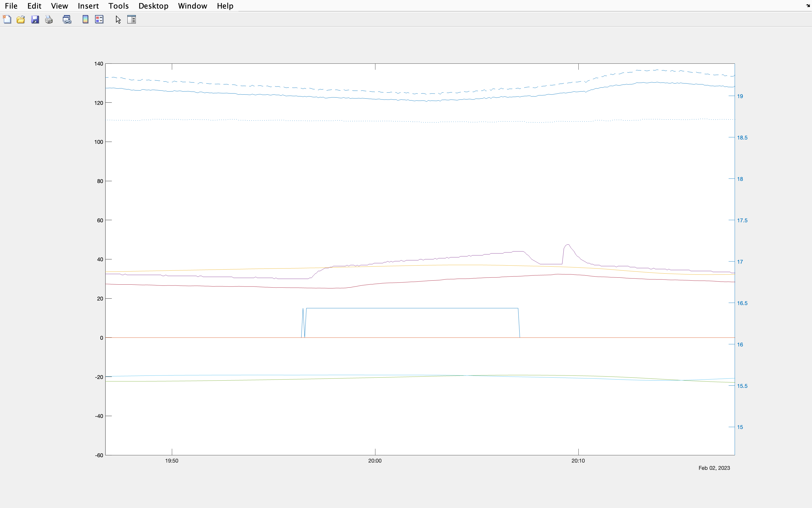This screenshot has height=508, width=812.
Task: Click the 140 left y-axis label
Action: coord(99,63)
